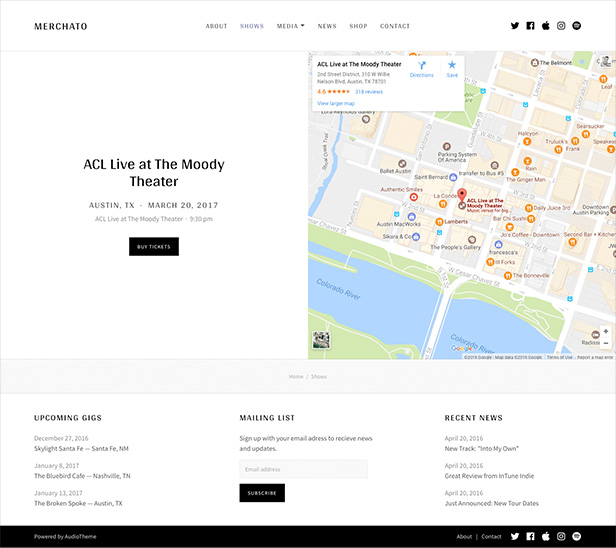Focus the Email address input field

click(304, 469)
